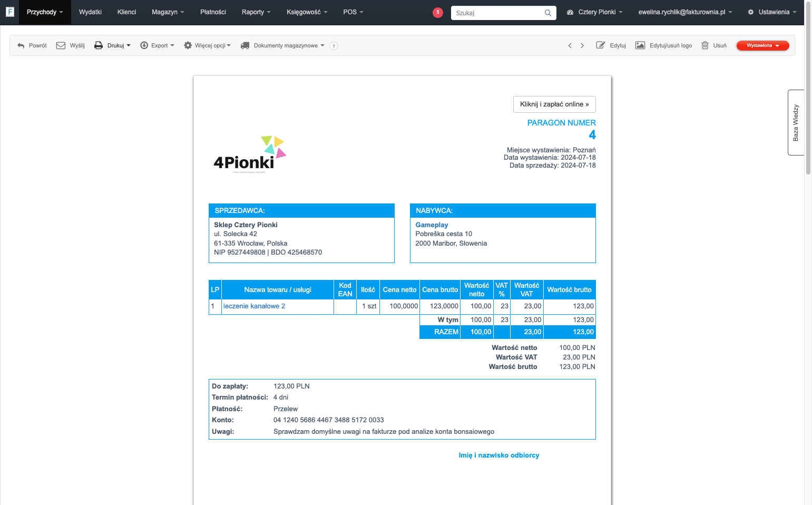Viewport: 812px width, 505px height.
Task: Open the Przychody menu
Action: point(45,12)
